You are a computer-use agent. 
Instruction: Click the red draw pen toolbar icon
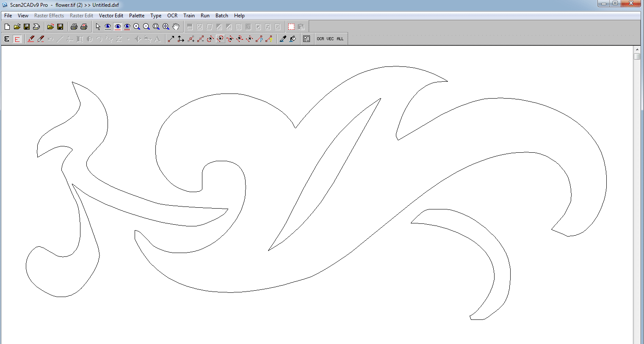pos(30,39)
